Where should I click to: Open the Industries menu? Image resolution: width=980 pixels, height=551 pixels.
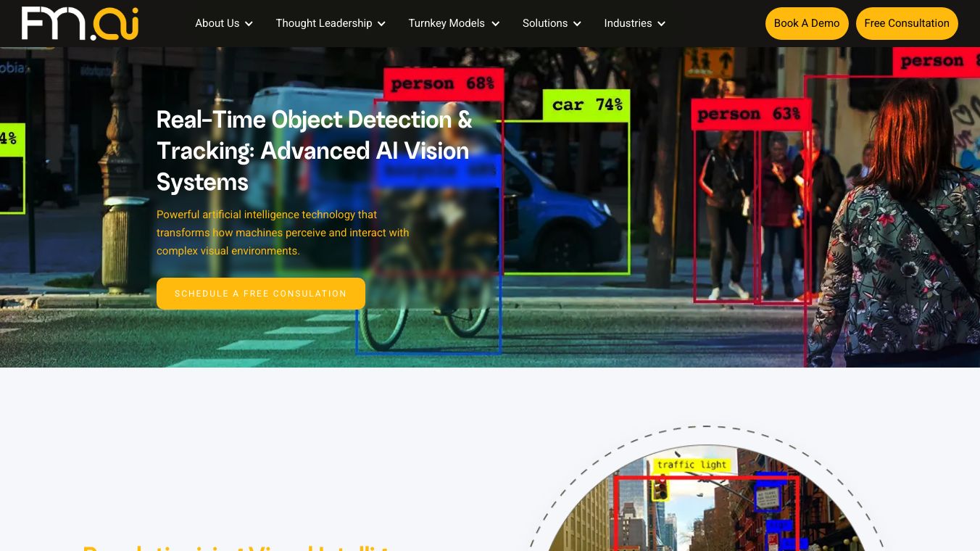point(628,23)
